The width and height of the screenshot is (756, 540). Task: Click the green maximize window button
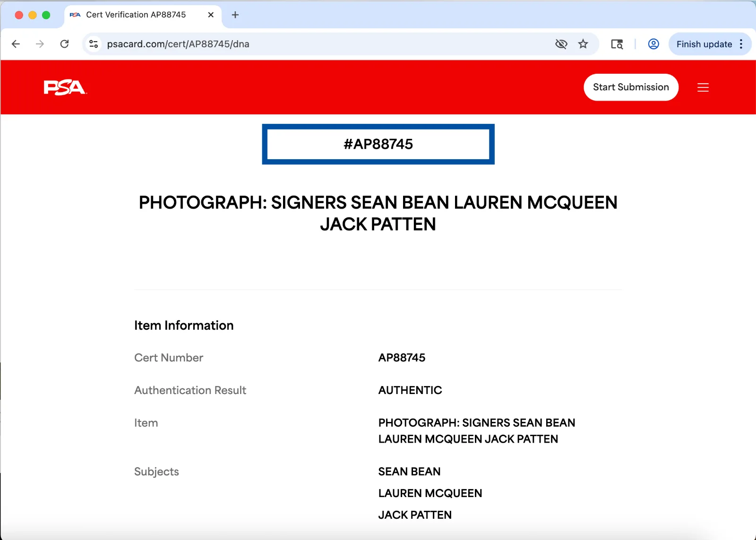coord(46,15)
